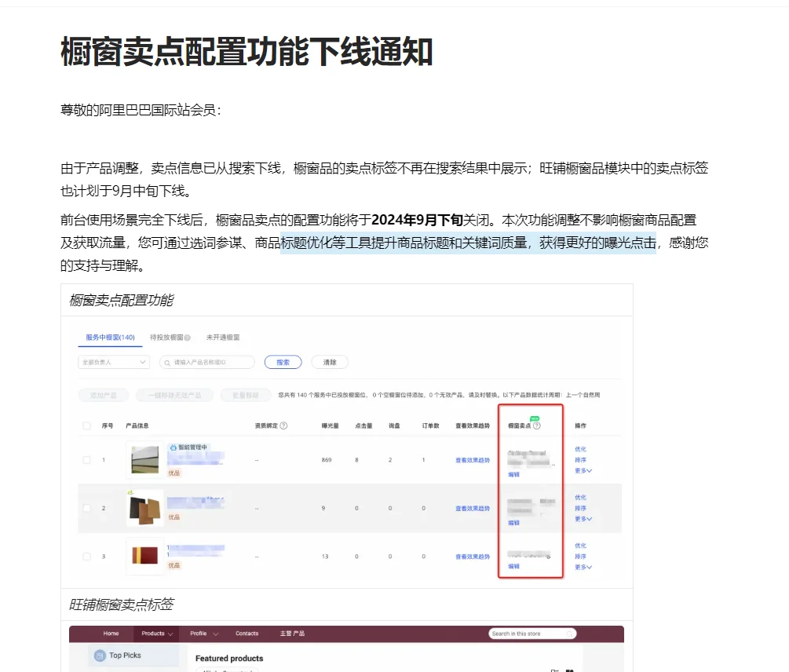Open the 全部负责人 dropdown
The width and height of the screenshot is (789, 672).
pyautogui.click(x=112, y=362)
